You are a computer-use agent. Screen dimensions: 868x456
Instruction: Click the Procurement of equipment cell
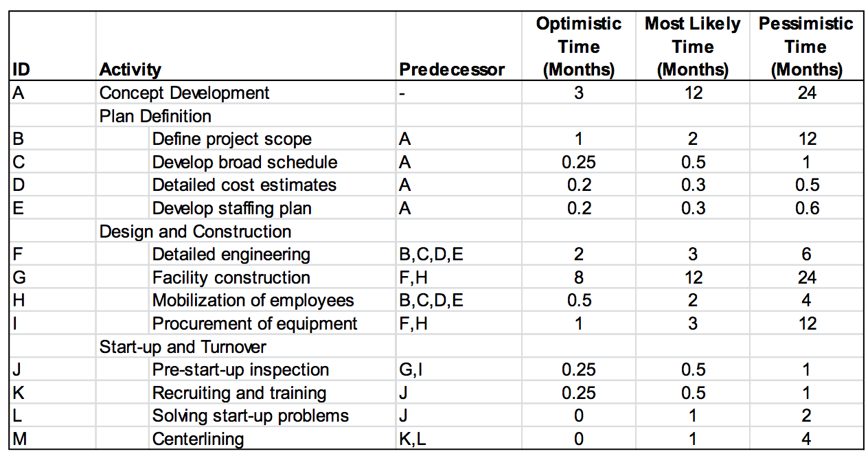click(x=254, y=324)
